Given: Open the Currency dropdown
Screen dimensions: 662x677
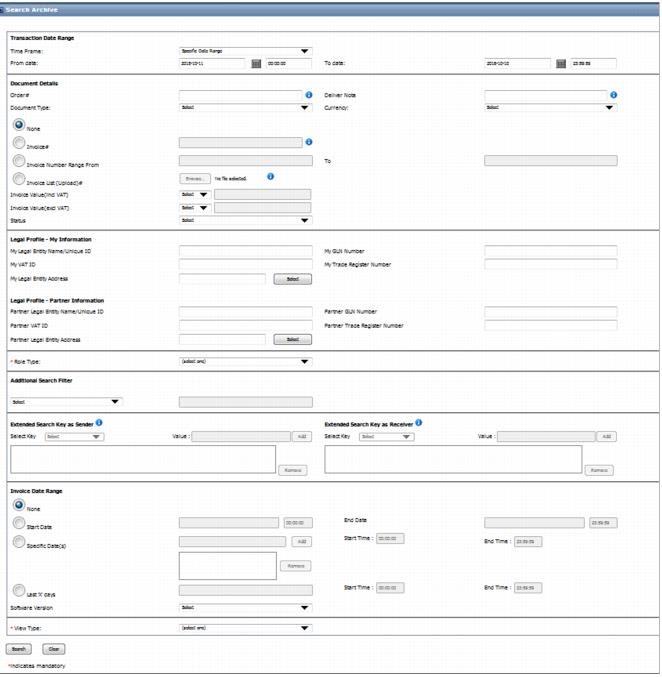Looking at the screenshot, I should pyautogui.click(x=550, y=107).
